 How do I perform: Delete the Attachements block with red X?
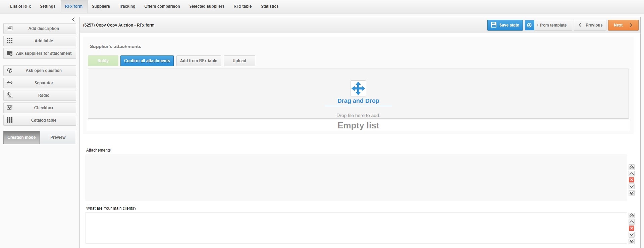click(x=632, y=180)
